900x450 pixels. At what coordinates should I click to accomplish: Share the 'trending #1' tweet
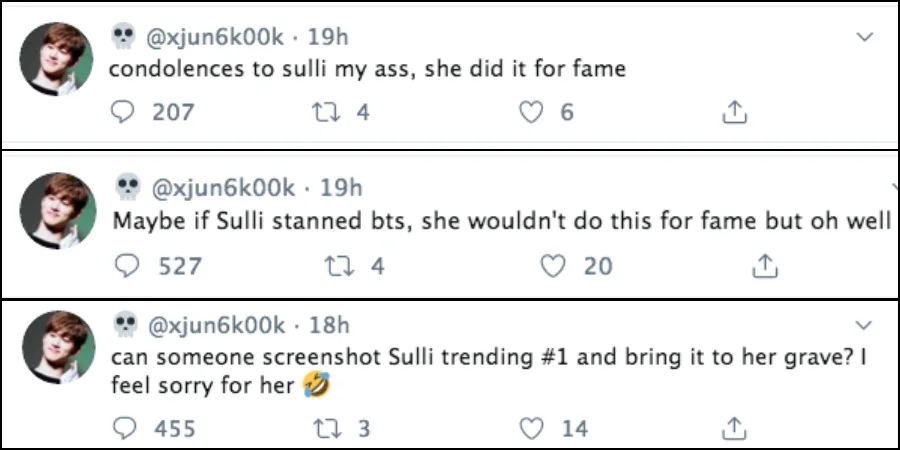coord(734,428)
